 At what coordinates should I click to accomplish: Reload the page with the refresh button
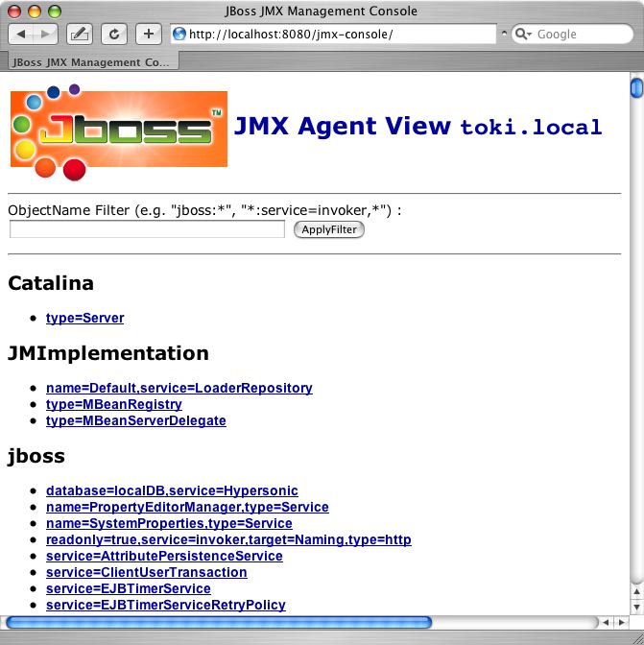point(114,35)
